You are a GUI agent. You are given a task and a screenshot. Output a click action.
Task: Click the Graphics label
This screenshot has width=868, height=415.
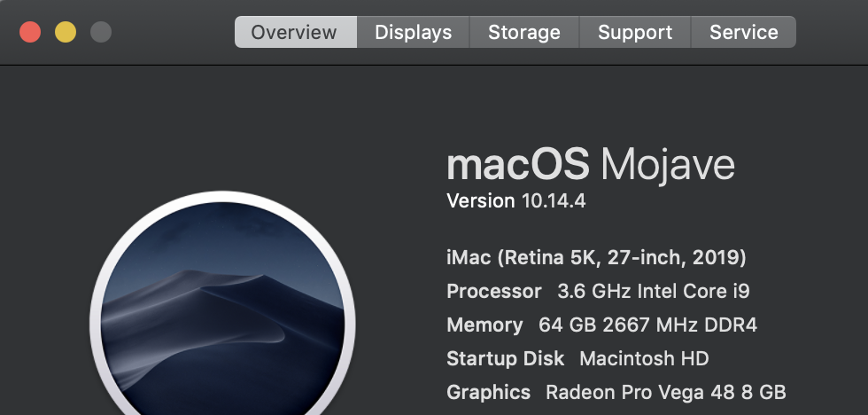pos(488,392)
